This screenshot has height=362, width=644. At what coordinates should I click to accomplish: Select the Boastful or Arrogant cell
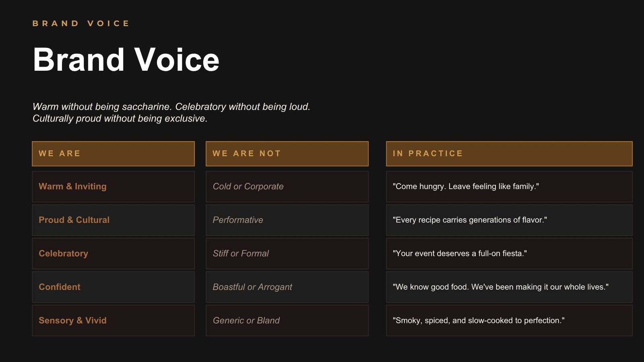point(287,287)
